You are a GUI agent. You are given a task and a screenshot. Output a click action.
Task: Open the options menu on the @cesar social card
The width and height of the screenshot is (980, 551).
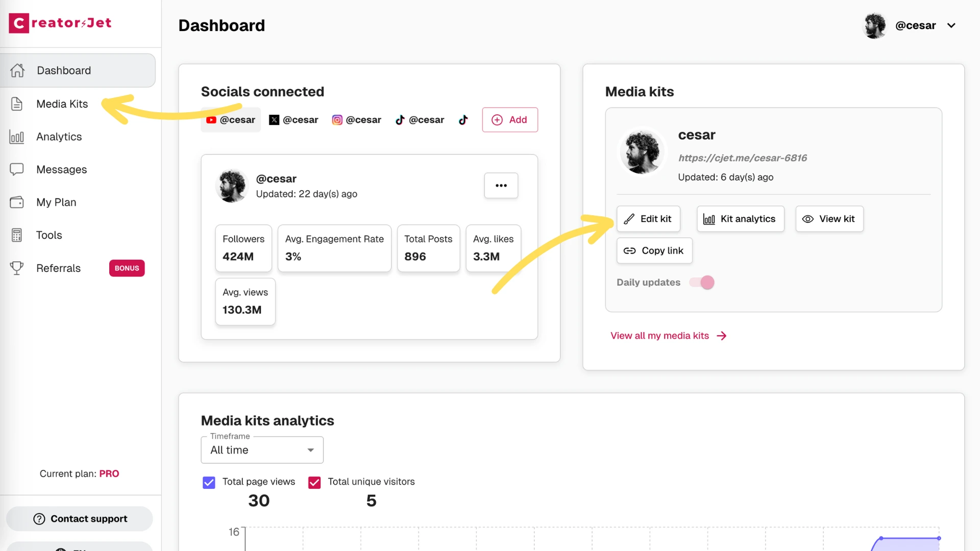pyautogui.click(x=501, y=186)
